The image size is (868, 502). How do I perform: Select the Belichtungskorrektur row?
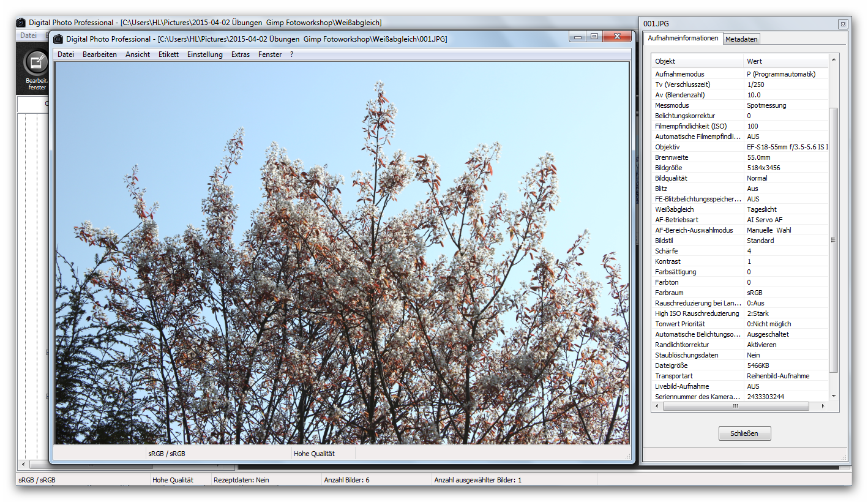(x=740, y=116)
